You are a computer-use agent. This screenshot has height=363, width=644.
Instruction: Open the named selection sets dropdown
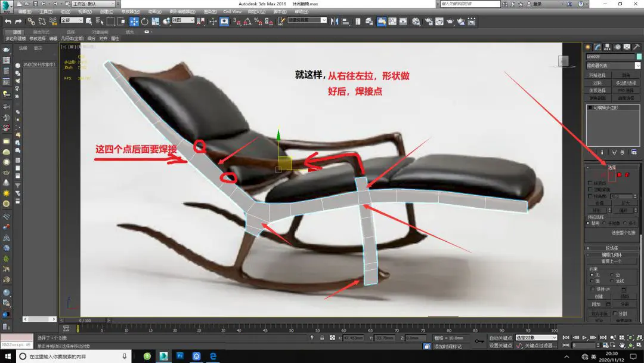coord(307,20)
